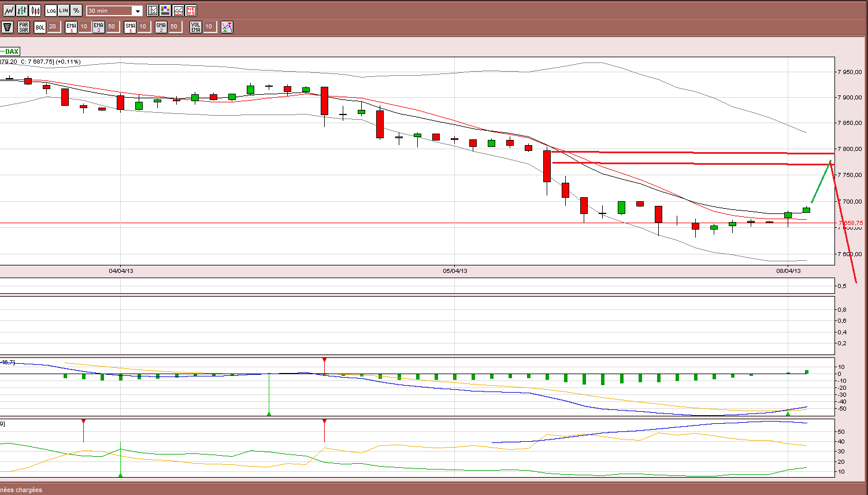
Task: Open the 30 min timeframe dropdown
Action: (114, 11)
